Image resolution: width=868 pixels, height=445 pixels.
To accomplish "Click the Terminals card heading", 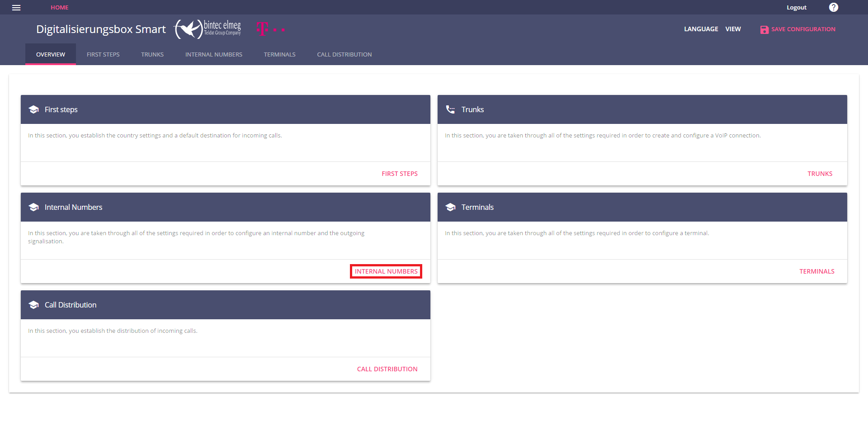I will click(x=477, y=207).
